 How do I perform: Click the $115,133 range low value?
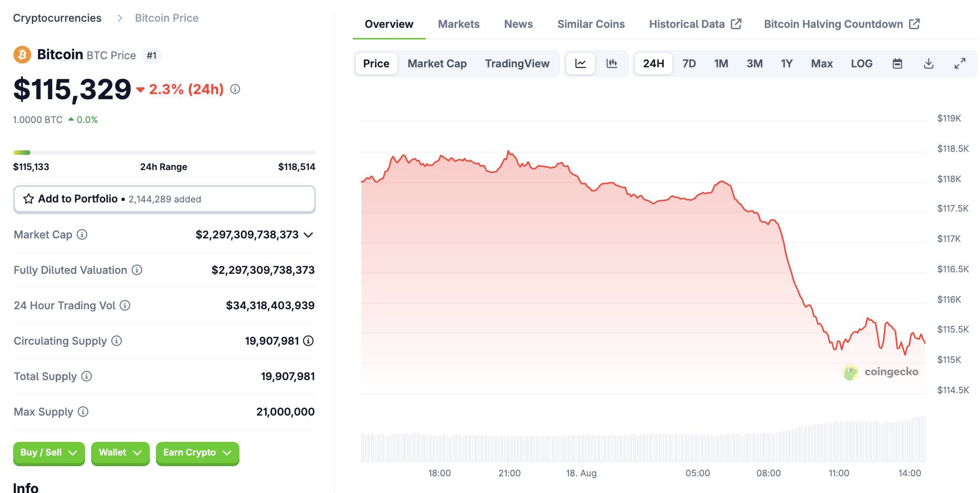31,167
